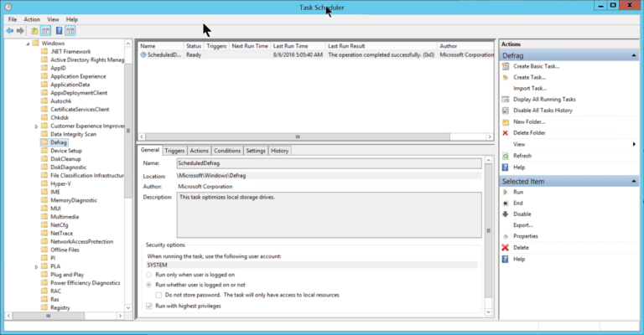Toggle the Show/Hide Console Tree toolbar icon
The width and height of the screenshot is (644, 335).
tap(45, 31)
